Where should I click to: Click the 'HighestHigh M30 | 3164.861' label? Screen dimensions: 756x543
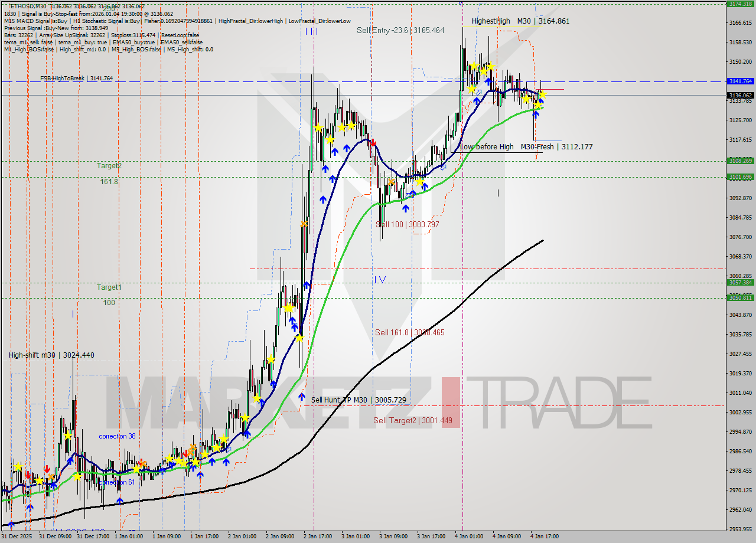pos(520,21)
